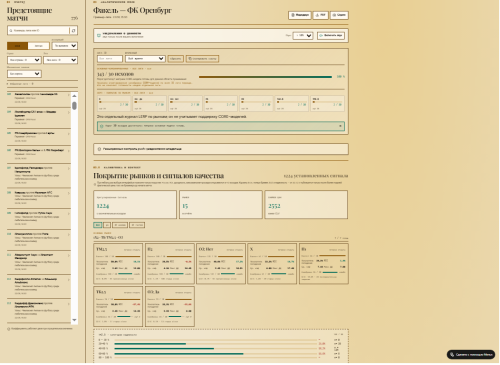This screenshot has height=365, width=500.
Task: Open the stat card showing 1224
Action: coord(135,205)
